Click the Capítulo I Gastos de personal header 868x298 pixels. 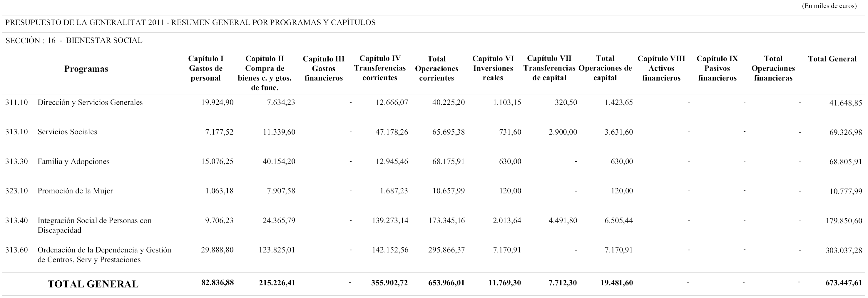click(205, 68)
